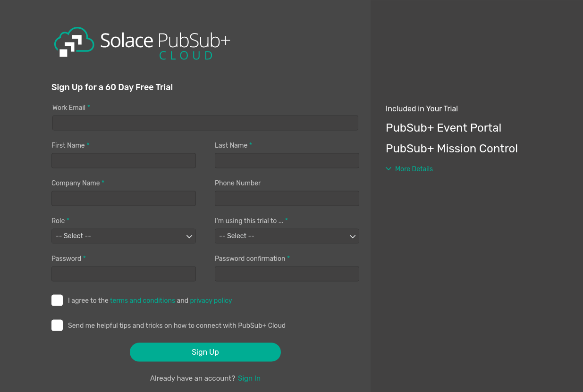Open the terms and conditions link
583x392 pixels.
(143, 300)
